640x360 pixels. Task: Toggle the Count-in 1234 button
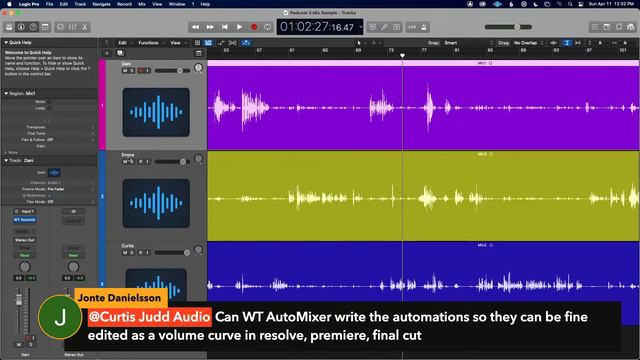tap(411, 27)
